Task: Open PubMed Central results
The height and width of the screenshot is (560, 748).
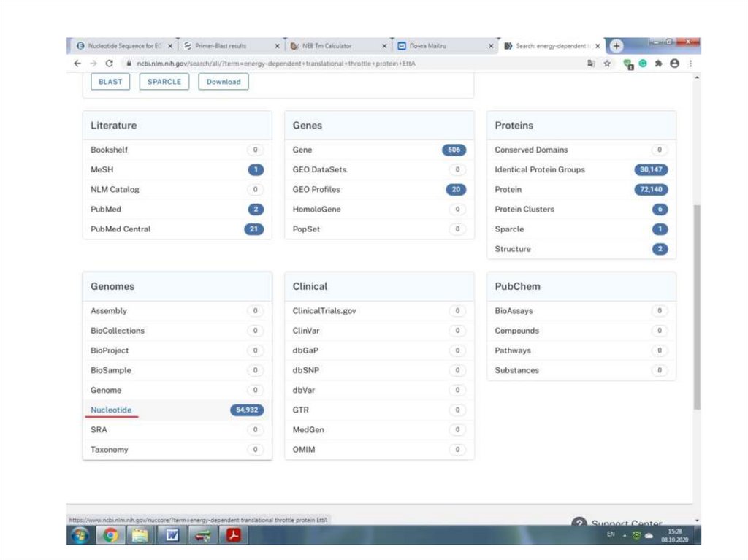Action: tap(121, 229)
